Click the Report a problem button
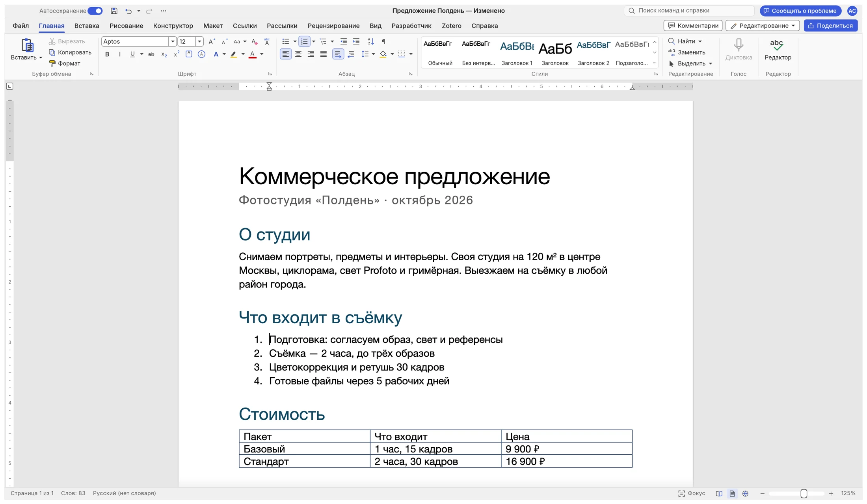This screenshot has width=867, height=504. pos(800,11)
